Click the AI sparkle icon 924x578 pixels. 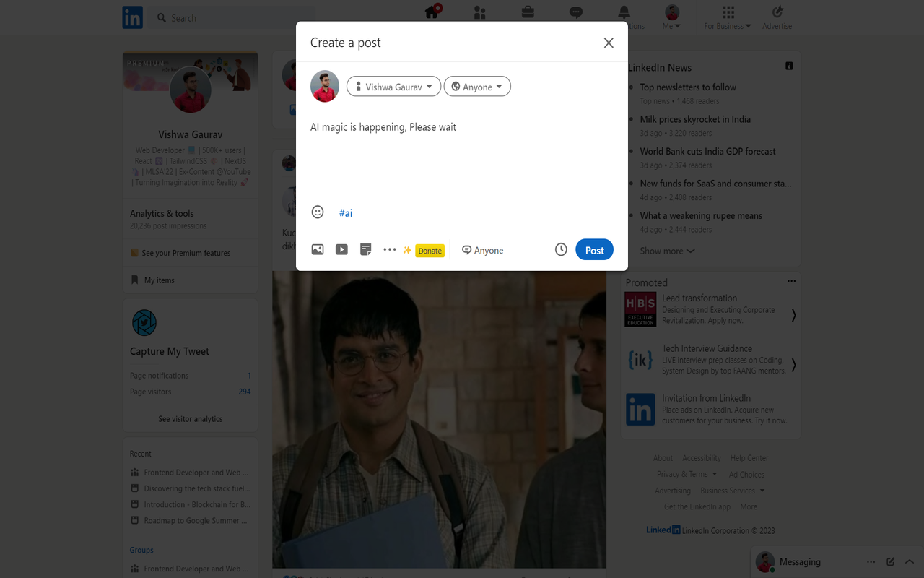[407, 250]
